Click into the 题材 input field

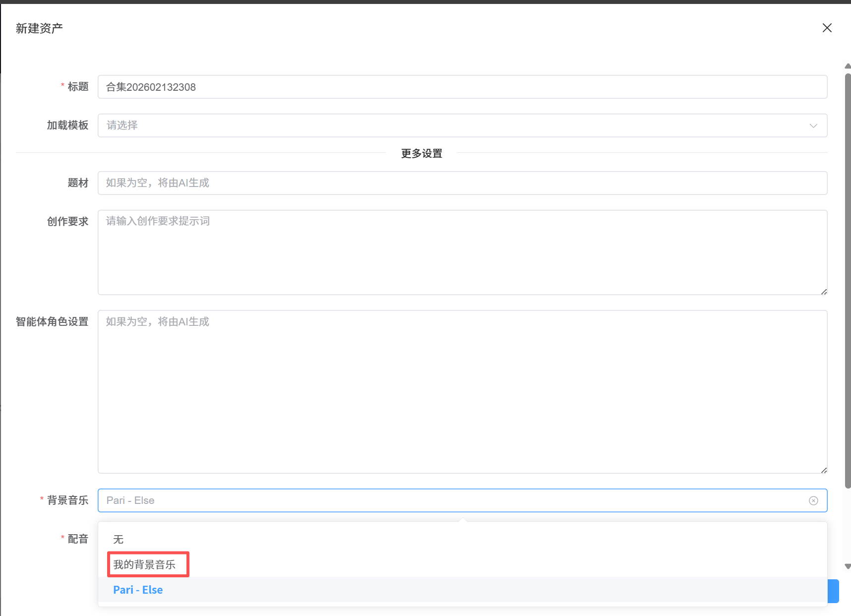(x=461, y=183)
